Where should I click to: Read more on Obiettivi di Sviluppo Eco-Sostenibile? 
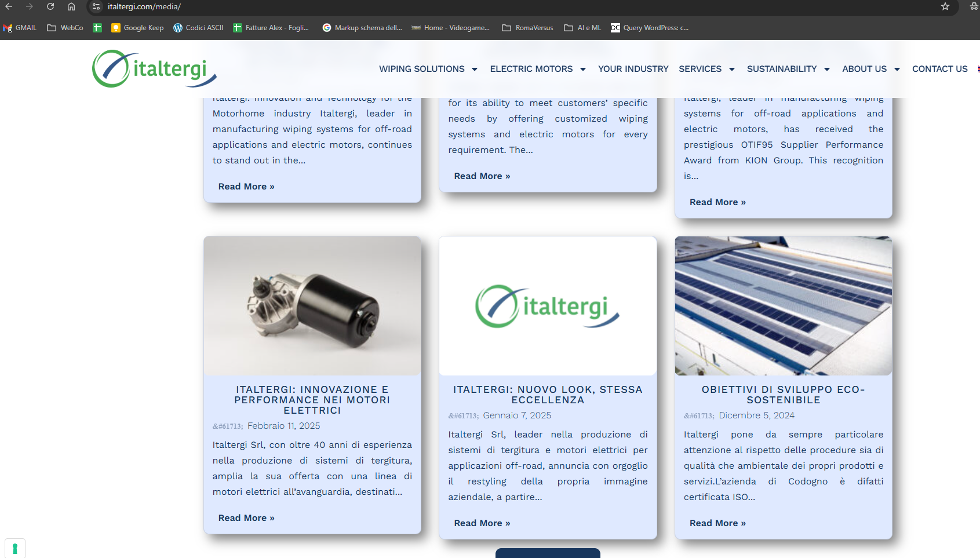[717, 523]
